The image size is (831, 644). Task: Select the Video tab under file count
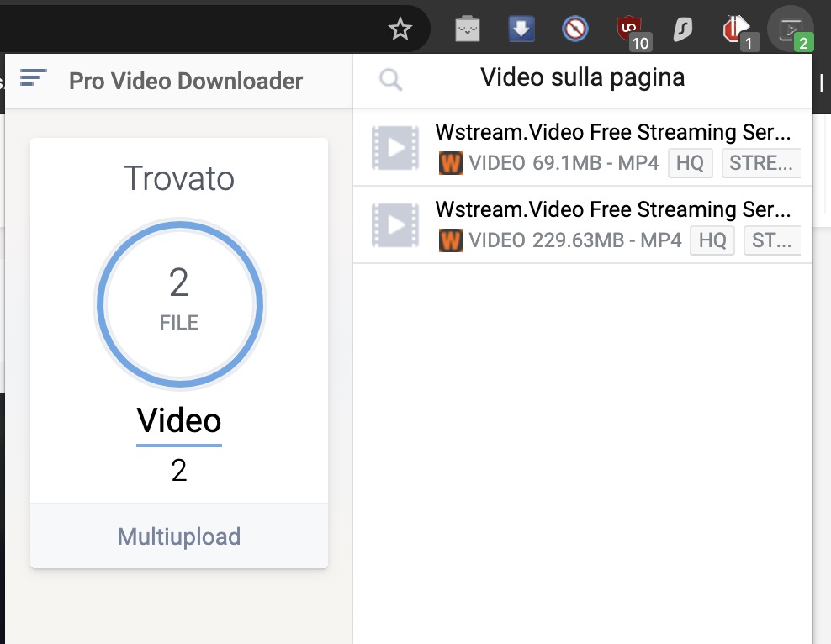click(179, 421)
